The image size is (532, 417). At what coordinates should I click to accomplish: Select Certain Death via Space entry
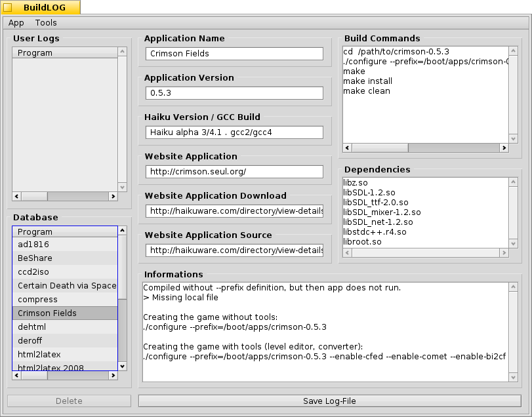(65, 285)
